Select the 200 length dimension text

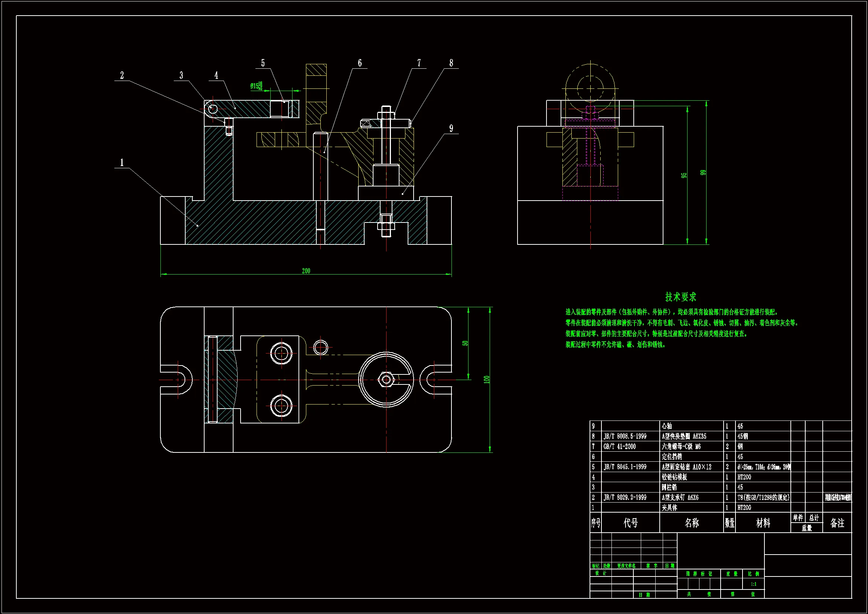point(306,271)
